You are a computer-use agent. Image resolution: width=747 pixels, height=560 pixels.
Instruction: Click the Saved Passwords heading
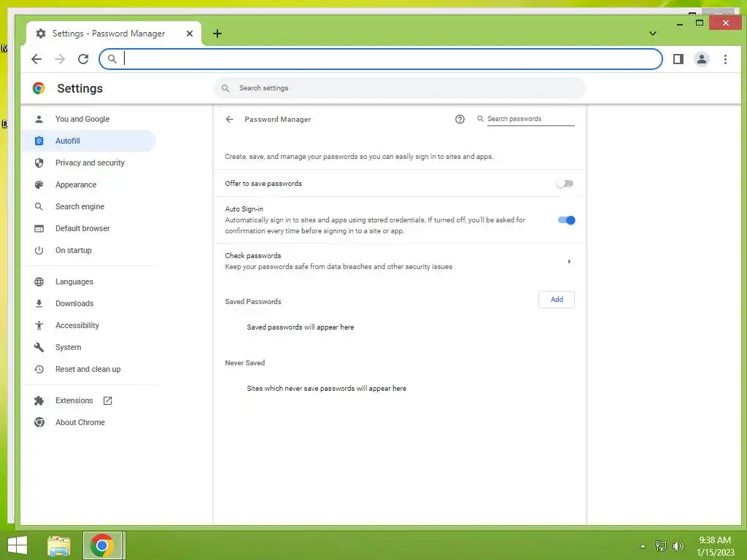point(253,302)
